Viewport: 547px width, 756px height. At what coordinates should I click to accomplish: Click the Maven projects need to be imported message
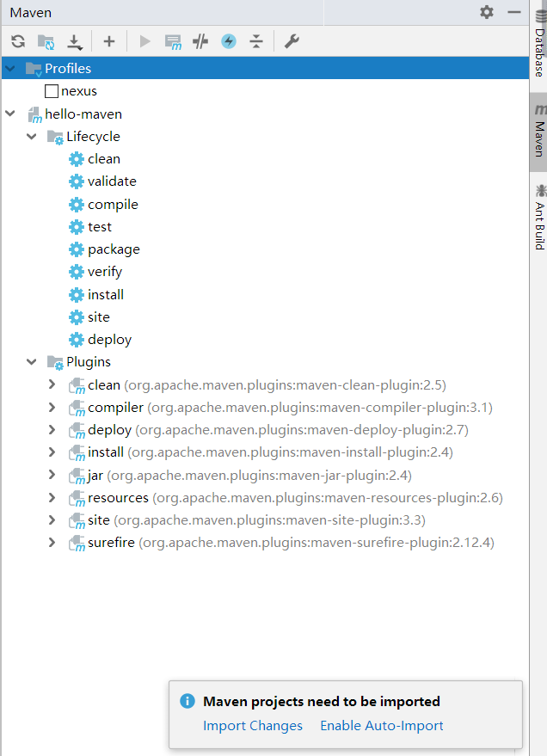[322, 701]
